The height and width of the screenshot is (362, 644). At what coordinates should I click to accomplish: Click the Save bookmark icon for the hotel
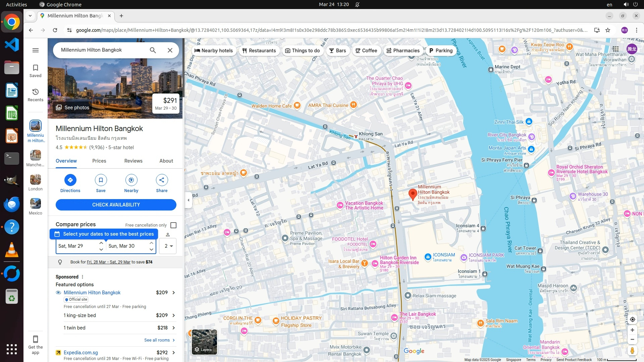[x=101, y=180]
